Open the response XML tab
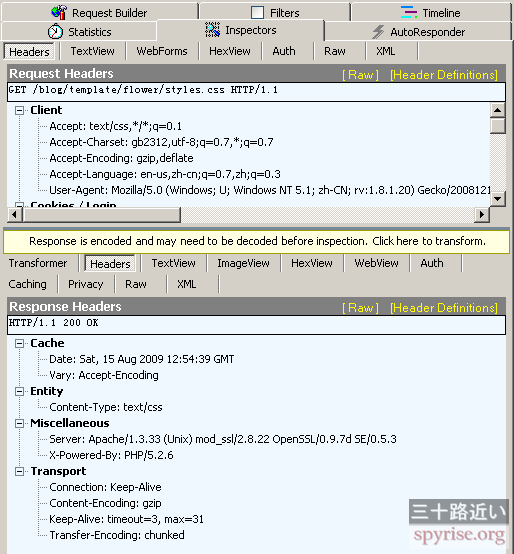514x554 pixels. pos(187,284)
